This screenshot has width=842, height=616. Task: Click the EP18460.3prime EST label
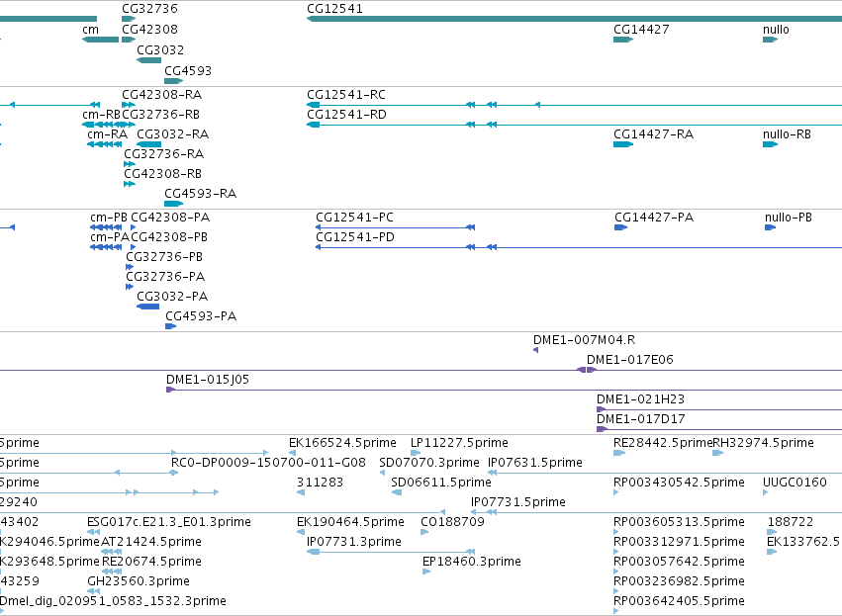click(x=472, y=563)
